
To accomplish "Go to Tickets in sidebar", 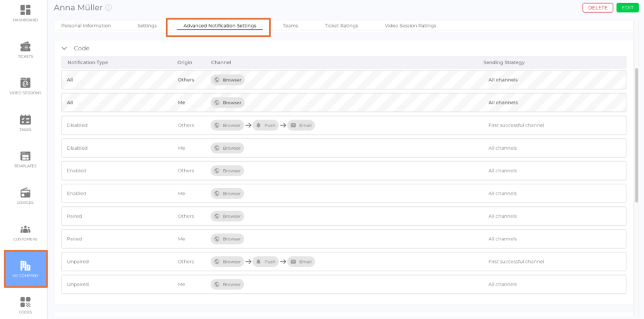I will (25, 47).
